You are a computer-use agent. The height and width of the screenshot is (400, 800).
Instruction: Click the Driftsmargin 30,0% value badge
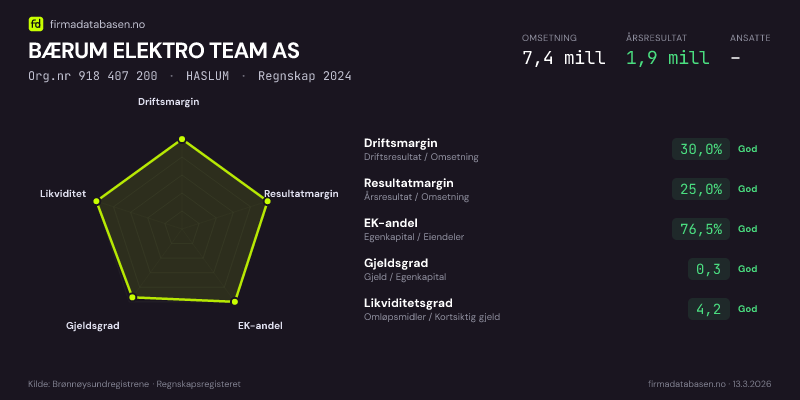700,149
